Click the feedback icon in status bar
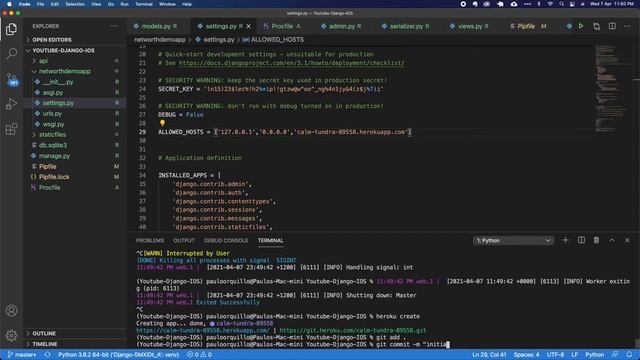The height and width of the screenshot is (360, 640). pos(615,355)
